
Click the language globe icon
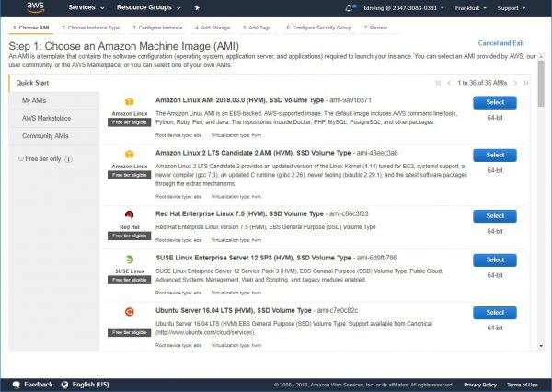tap(64, 385)
